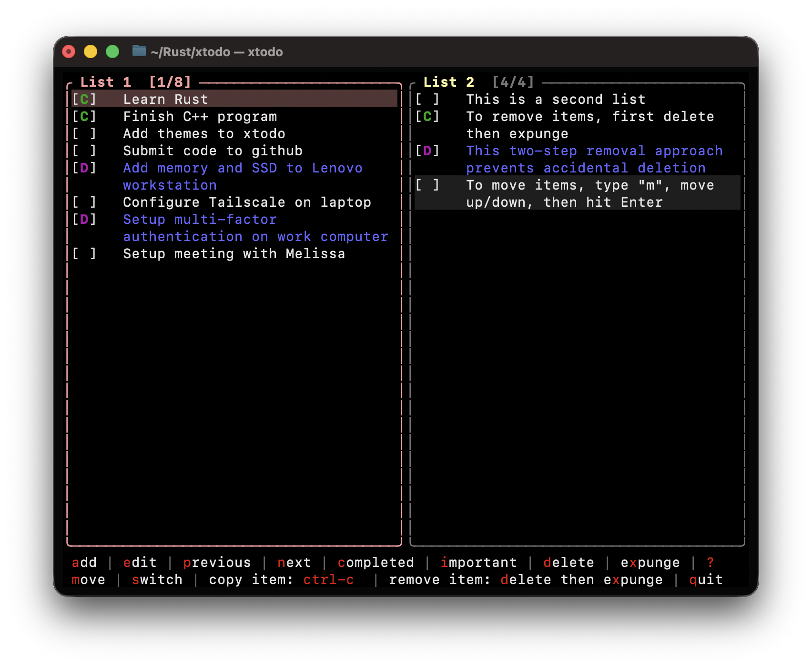The height and width of the screenshot is (667, 812).
Task: Toggle checkbox for Configure Tailscale on laptop
Action: tap(84, 202)
